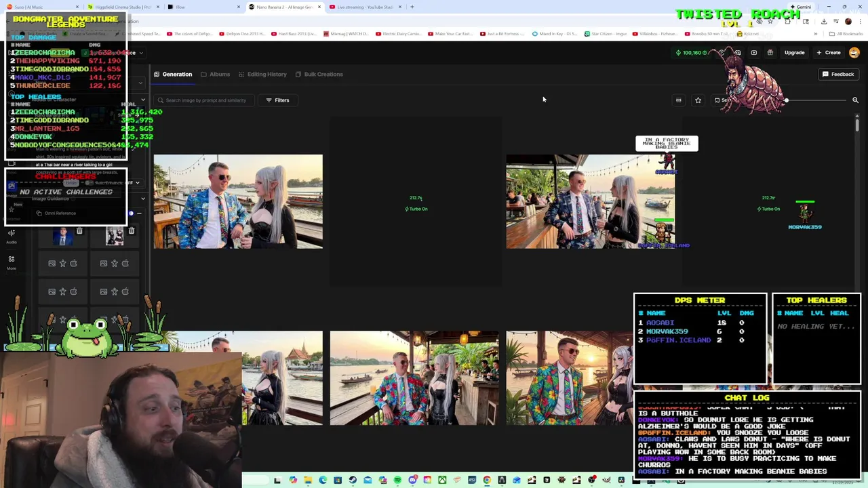Open the Editing History tab

(262, 74)
